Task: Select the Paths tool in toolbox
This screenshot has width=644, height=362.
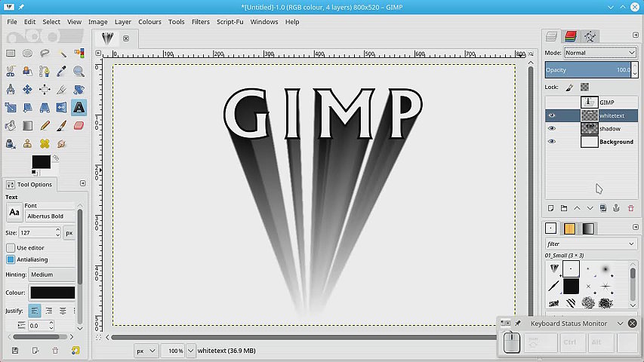Action: 45,71
